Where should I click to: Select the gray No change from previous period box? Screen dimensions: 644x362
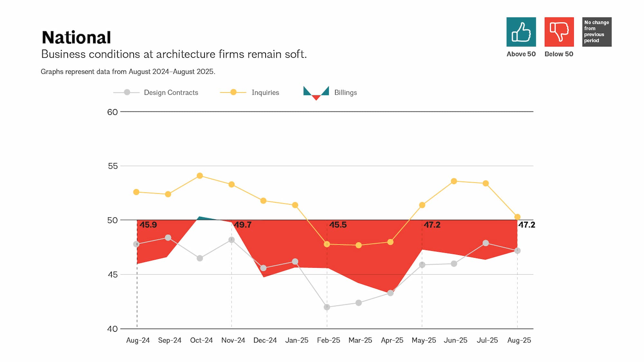pyautogui.click(x=597, y=32)
